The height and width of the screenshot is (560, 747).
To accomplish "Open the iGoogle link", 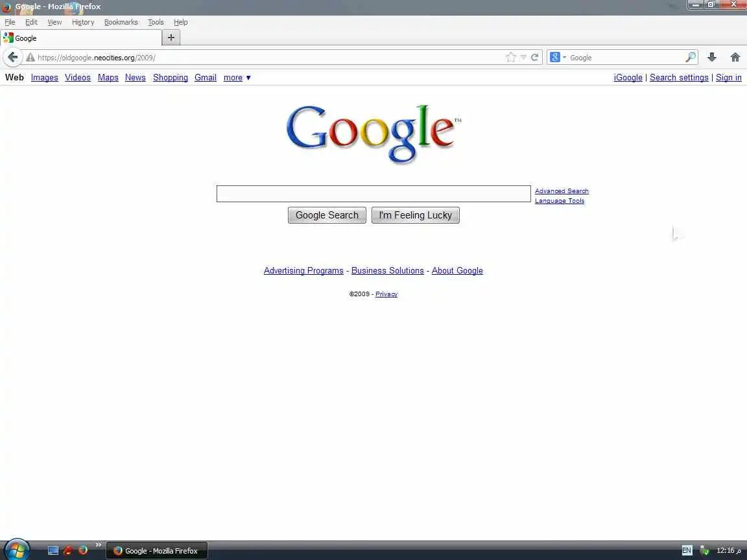I will click(x=628, y=78).
